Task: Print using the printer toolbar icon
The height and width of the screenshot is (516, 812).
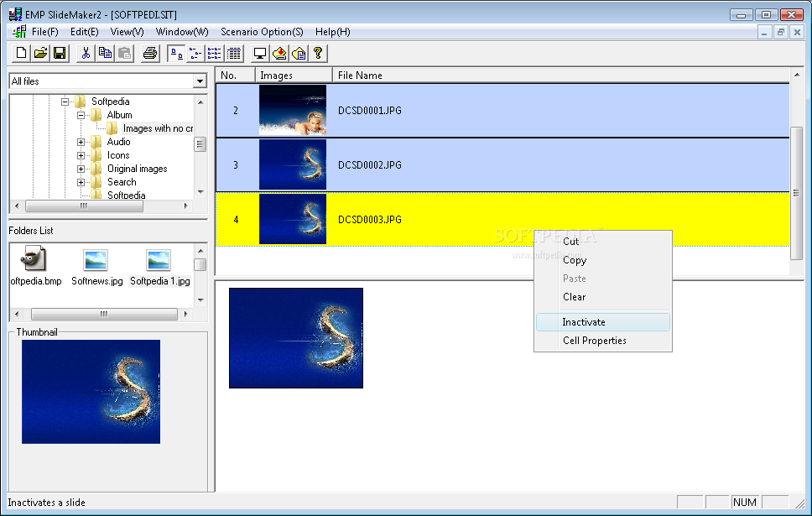Action: click(x=150, y=54)
